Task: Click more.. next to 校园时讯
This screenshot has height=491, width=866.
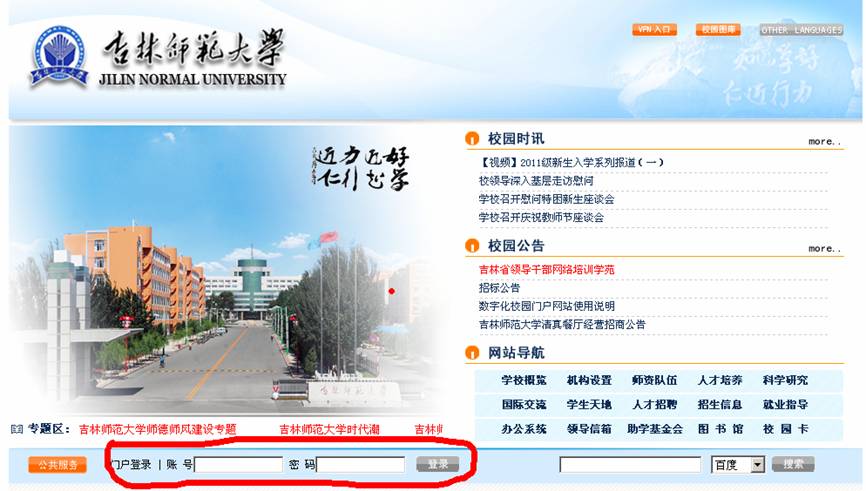Action: click(824, 141)
